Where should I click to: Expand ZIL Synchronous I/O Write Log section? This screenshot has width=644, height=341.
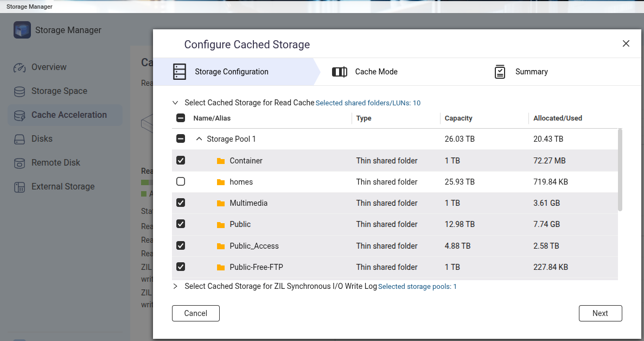point(175,286)
